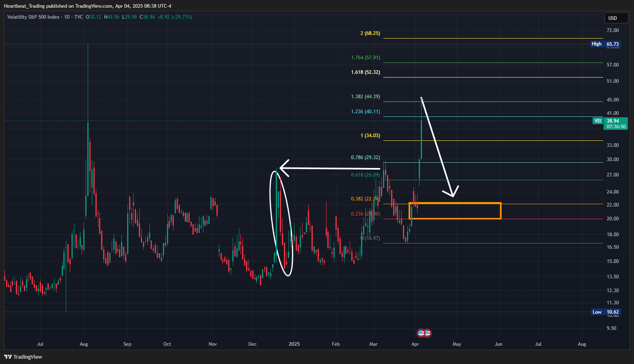The height and width of the screenshot is (364, 634).
Task: Click the High 65.73 price label
Action: pos(605,44)
